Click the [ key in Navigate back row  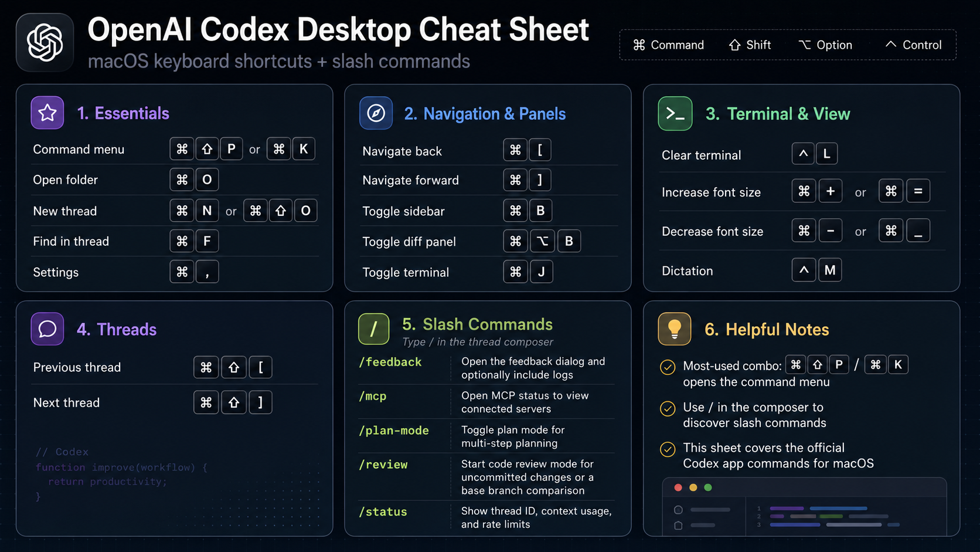(x=540, y=150)
